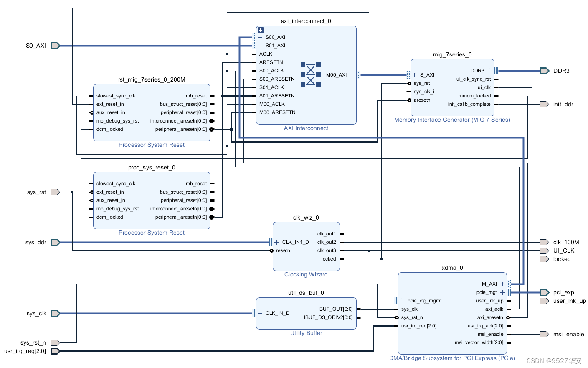This screenshot has width=588, height=368.
Task: Select the sys_ddr external port icon
Action: coord(56,242)
